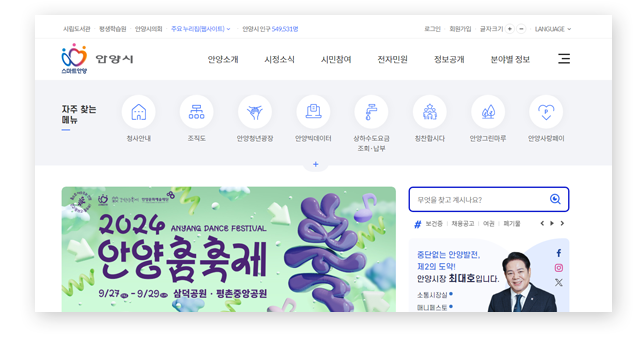Image resolution: width=640 pixels, height=362 pixels.
Task: Open the hamburger full menu icon
Action: [564, 59]
